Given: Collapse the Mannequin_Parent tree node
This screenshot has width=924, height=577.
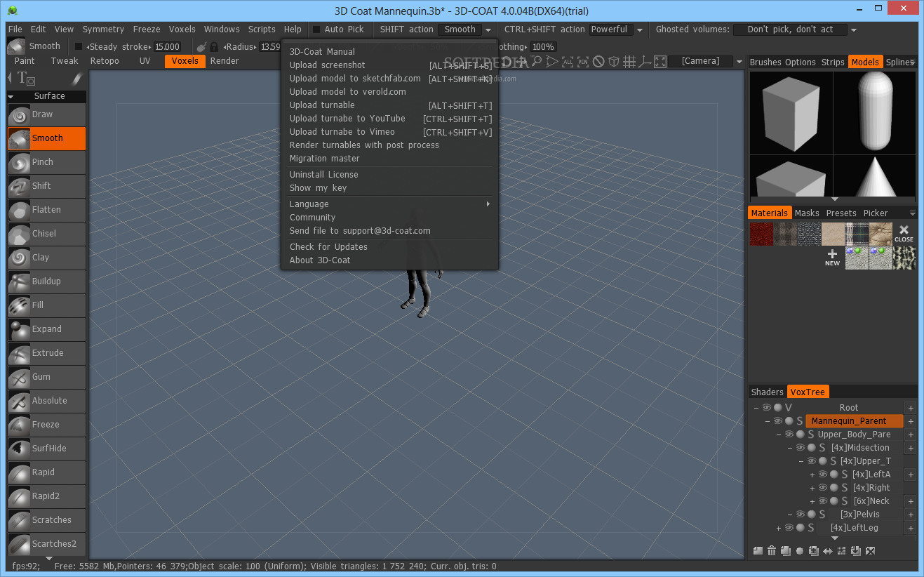Looking at the screenshot, I should click(768, 421).
